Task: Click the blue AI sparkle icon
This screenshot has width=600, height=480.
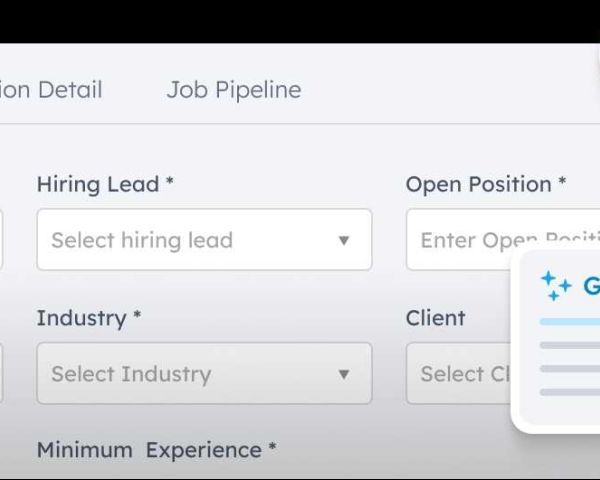Action: 556,286
